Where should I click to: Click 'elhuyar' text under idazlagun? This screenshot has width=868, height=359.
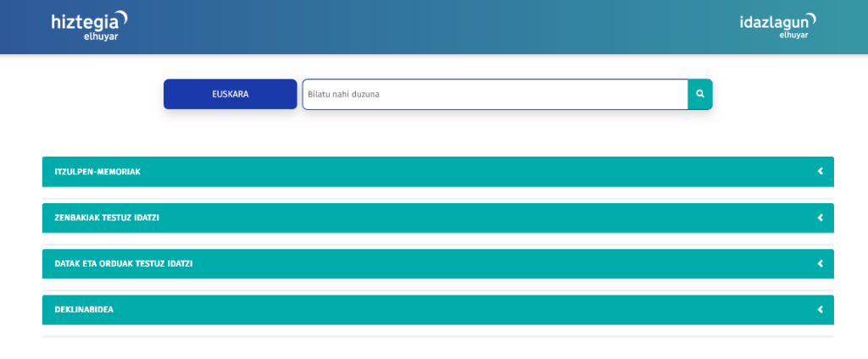793,36
